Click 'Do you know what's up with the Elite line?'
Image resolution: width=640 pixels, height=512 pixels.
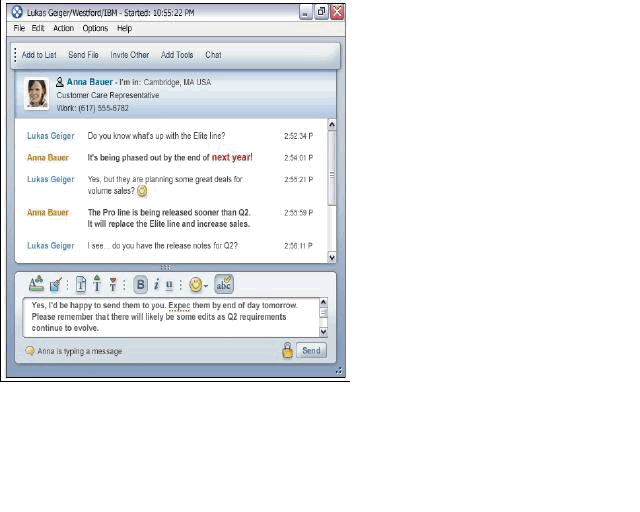(156, 136)
